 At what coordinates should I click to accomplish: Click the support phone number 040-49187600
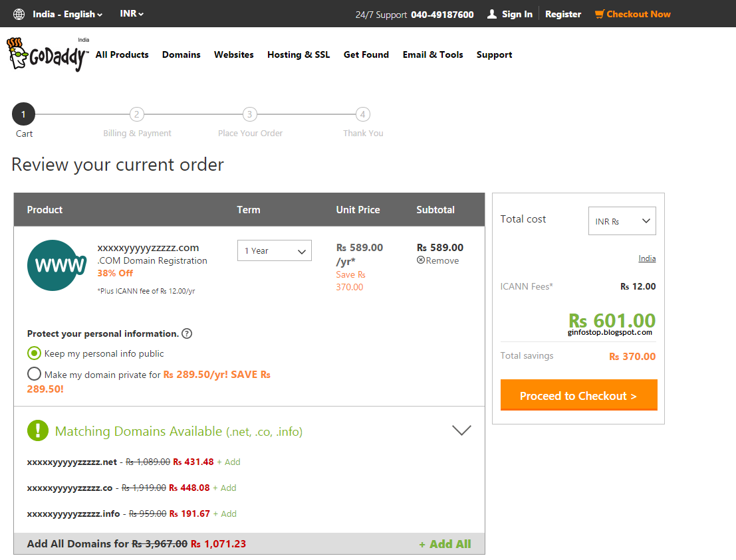pos(442,15)
